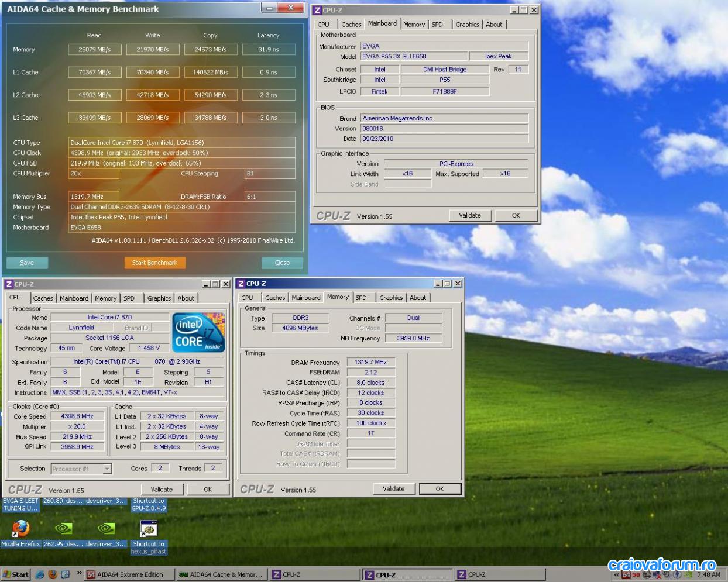
Task: Click the Z icon in the Mainboard CPU-Z title bar
Action: (317, 10)
